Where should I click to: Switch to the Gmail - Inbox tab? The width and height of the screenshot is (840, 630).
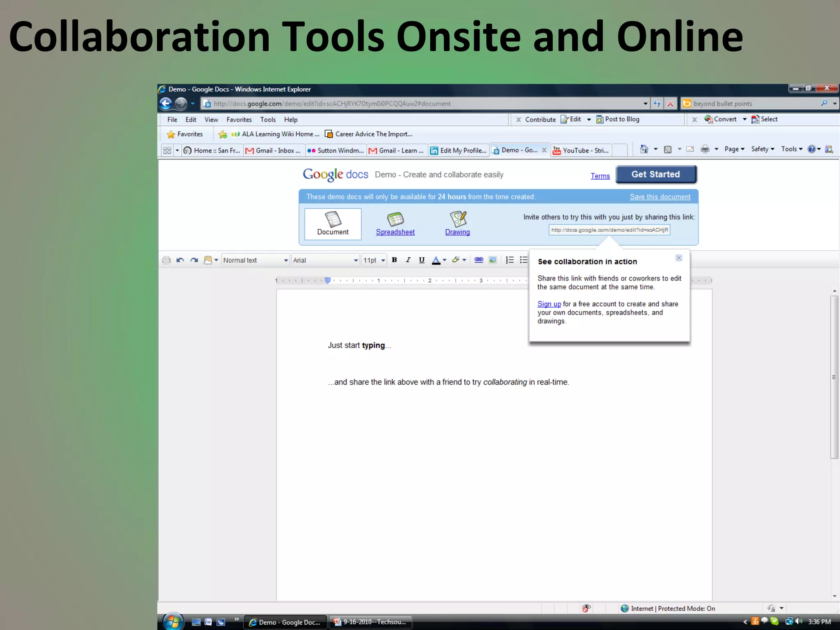[274, 151]
